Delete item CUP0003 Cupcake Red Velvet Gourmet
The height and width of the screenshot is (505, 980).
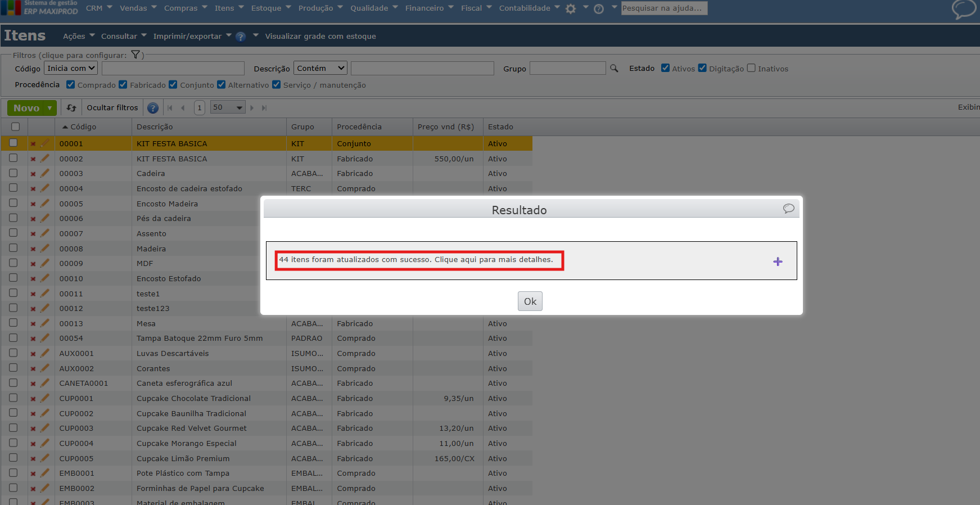(x=33, y=429)
